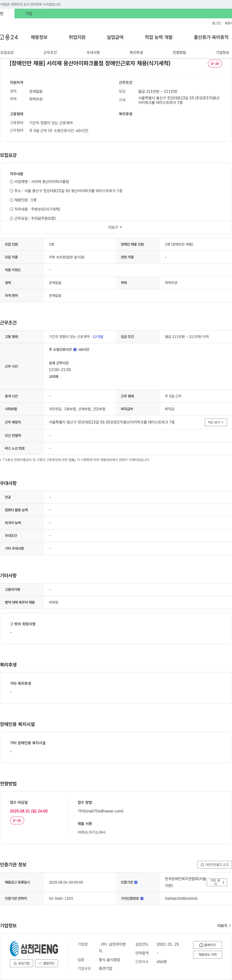This screenshot has height=980, width=232.
Task: Click the 고용24 logo
Action: click(8, 37)
